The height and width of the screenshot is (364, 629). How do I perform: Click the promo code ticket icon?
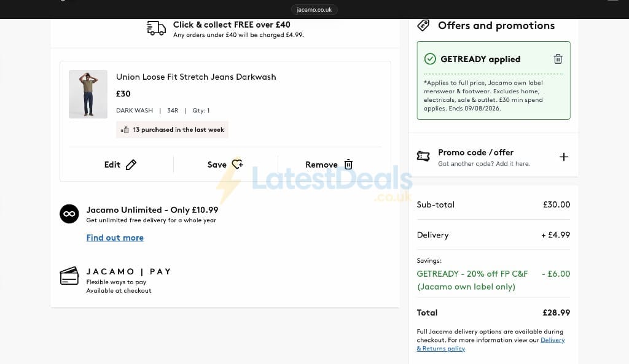pos(423,157)
